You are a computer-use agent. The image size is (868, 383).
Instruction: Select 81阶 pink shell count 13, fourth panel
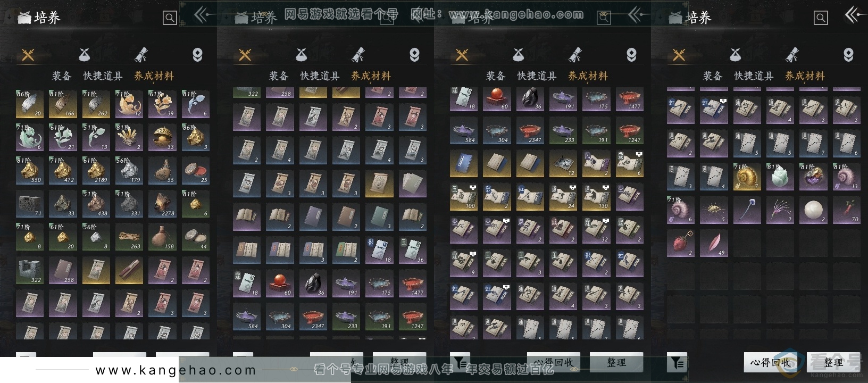(x=846, y=176)
